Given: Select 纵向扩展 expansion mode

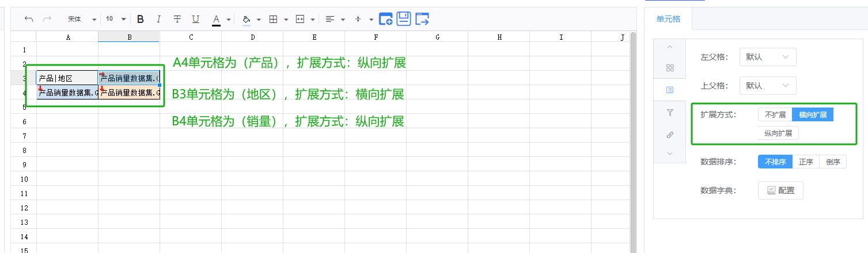Looking at the screenshot, I should [x=778, y=133].
